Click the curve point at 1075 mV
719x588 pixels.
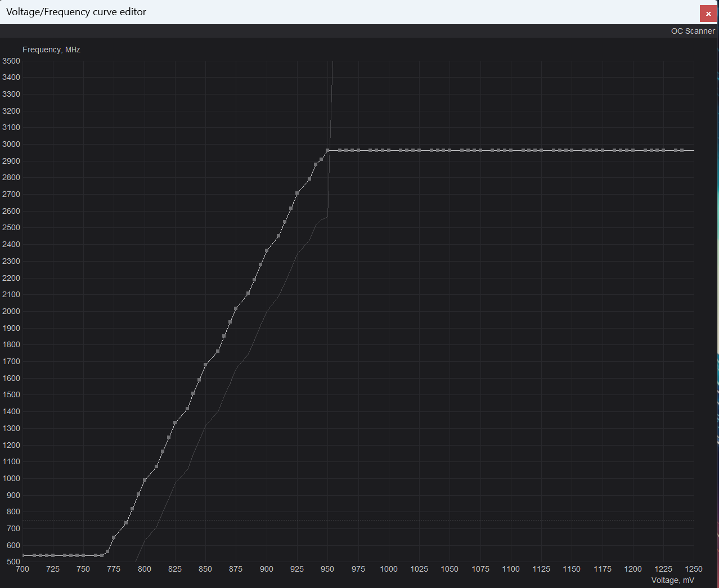point(480,150)
